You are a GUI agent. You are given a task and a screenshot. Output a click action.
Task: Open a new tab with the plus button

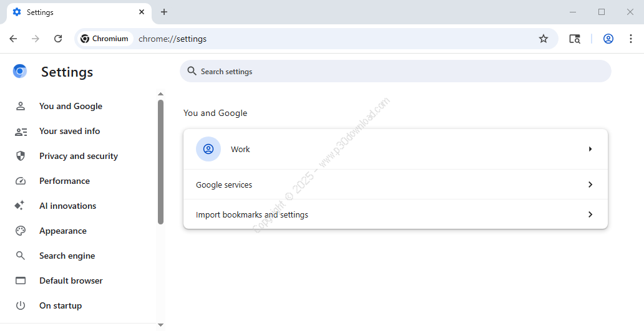pos(164,12)
